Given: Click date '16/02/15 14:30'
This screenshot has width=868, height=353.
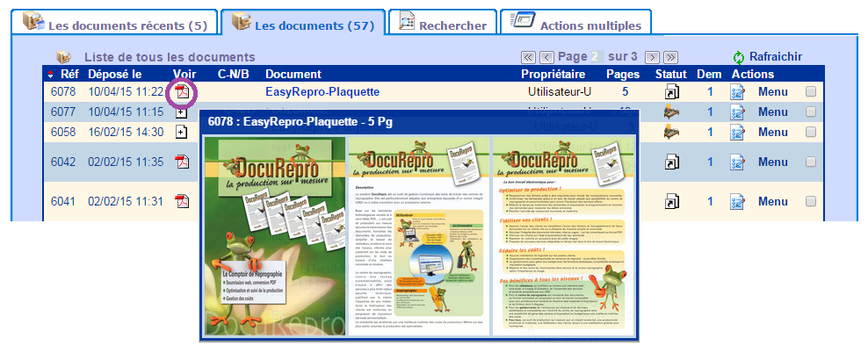Looking at the screenshot, I should pos(126,132).
